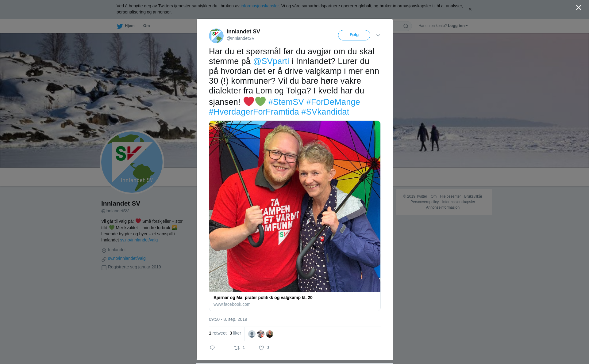Click the reply speech bubble icon

click(x=212, y=348)
